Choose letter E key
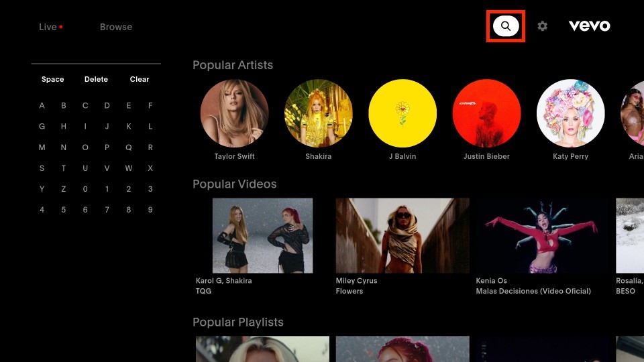The height and width of the screenshot is (362, 644). [129, 105]
